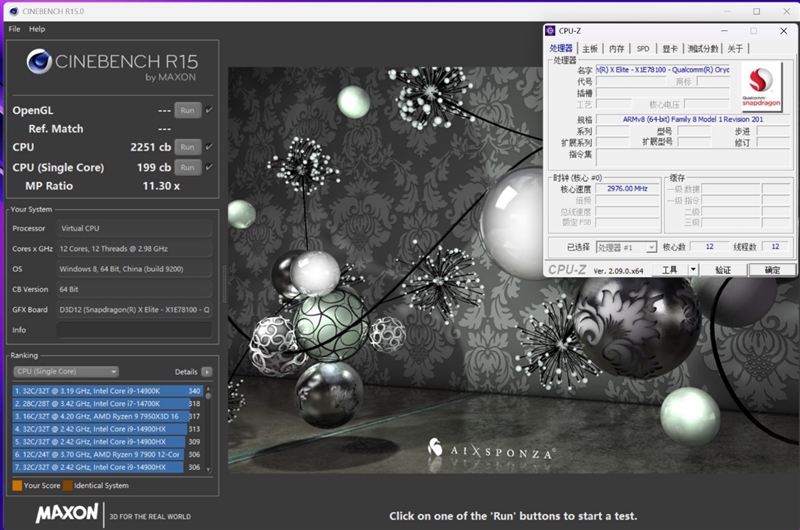This screenshot has width=800, height=530.
Task: Select ranking row 7 Intel Core i9-14900HX
Action: [108, 467]
